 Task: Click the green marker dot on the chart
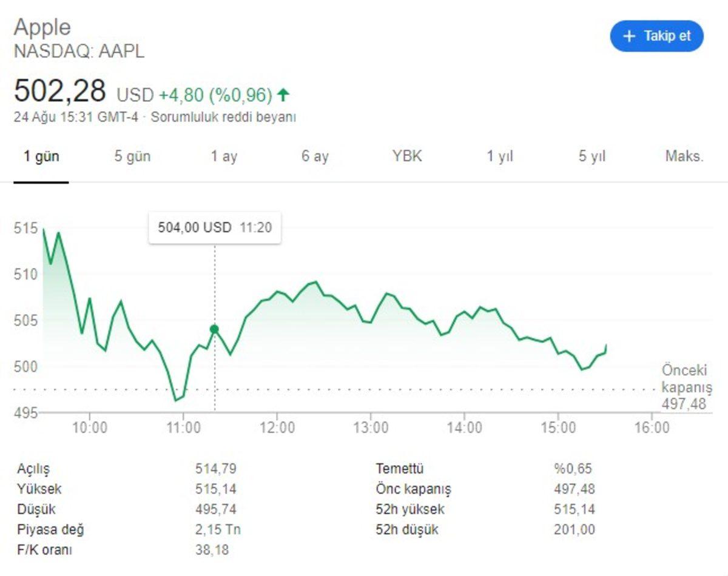[214, 328]
